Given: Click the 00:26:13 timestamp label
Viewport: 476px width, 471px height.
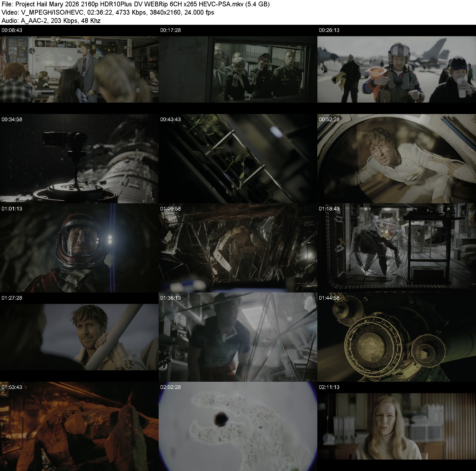Looking at the screenshot, I should [329, 30].
